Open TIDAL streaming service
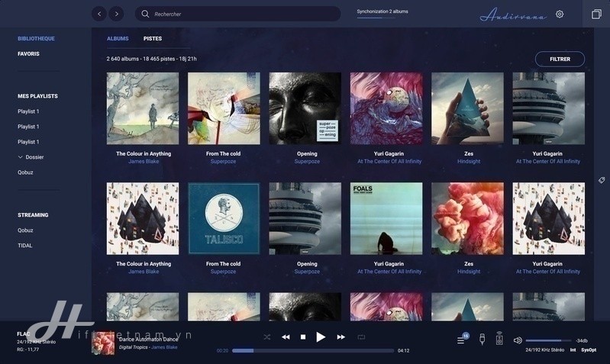The width and height of the screenshot is (610, 364). [25, 246]
